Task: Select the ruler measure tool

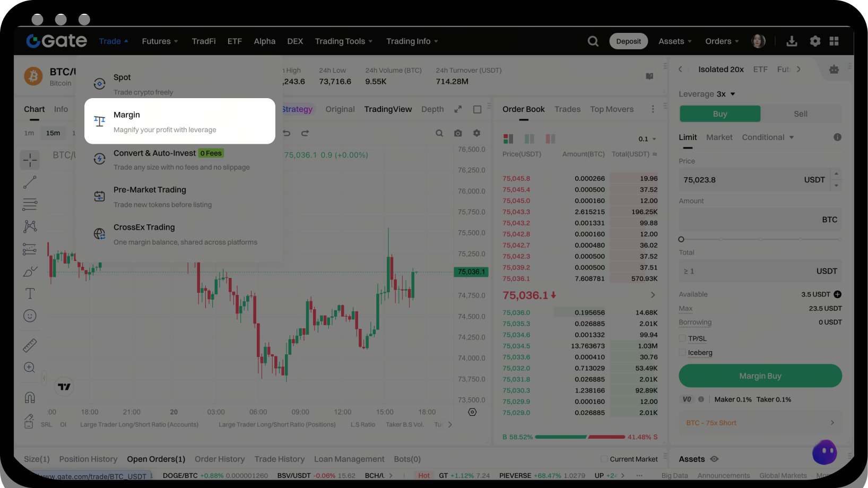Action: coord(30,345)
